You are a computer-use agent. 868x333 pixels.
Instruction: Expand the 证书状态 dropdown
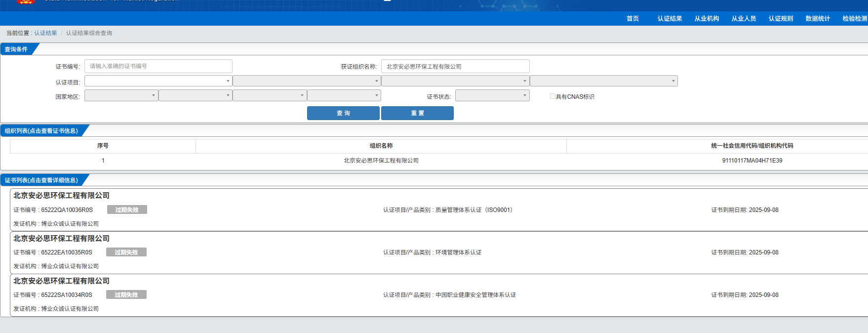point(492,95)
